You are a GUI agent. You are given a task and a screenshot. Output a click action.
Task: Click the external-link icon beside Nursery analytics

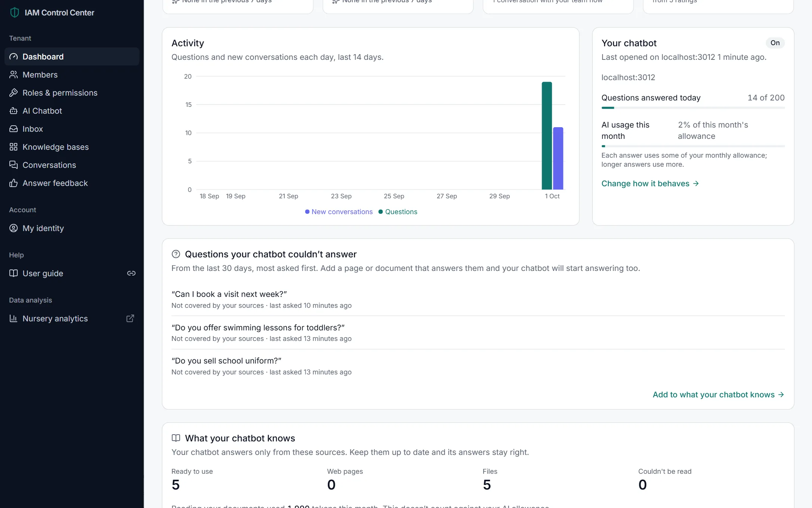coord(130,318)
